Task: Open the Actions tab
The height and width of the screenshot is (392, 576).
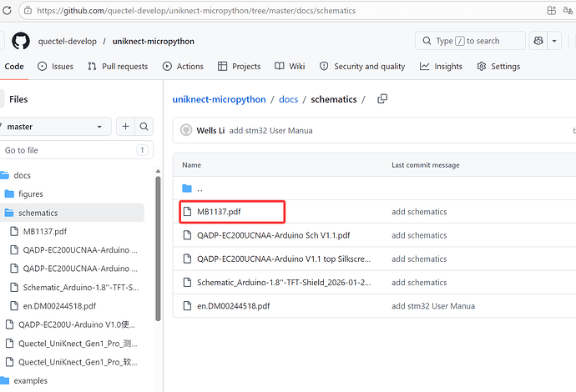Action: coord(183,67)
